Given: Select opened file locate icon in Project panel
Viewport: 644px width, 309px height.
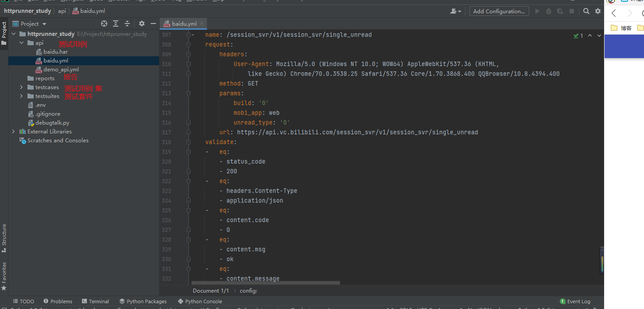Looking at the screenshot, I should (104, 23).
